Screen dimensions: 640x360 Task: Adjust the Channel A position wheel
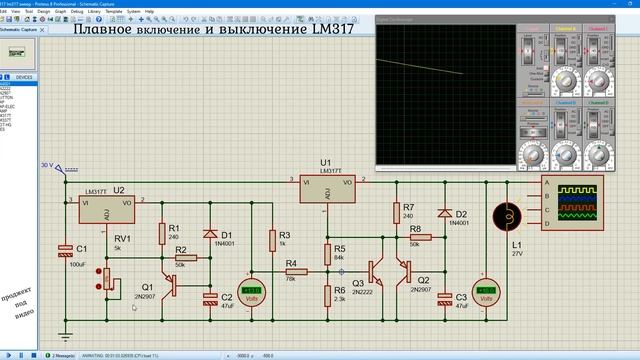(560, 51)
